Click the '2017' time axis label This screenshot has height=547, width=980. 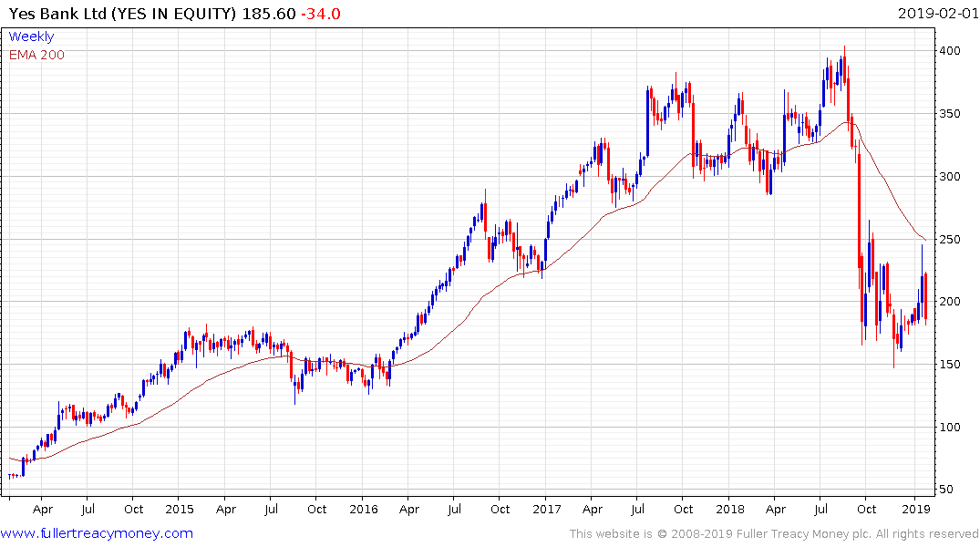point(547,510)
